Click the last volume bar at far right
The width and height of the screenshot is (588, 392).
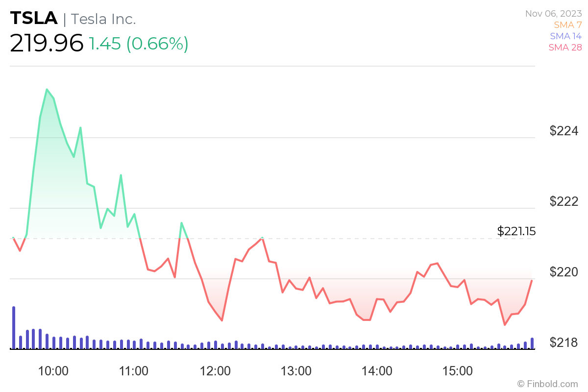pos(532,343)
